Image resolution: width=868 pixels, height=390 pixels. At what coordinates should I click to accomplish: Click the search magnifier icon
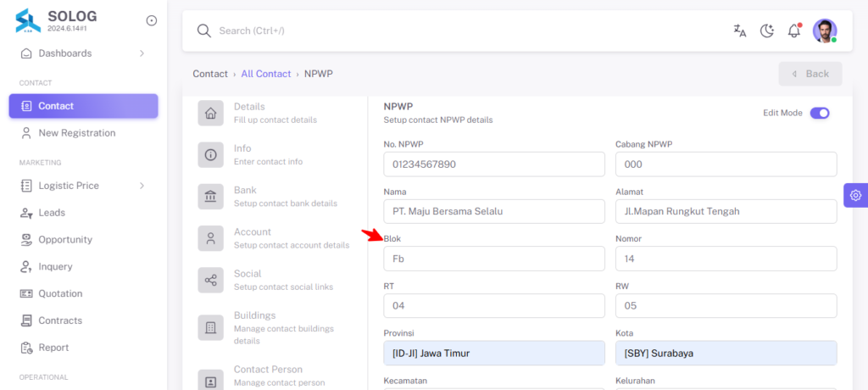[204, 31]
